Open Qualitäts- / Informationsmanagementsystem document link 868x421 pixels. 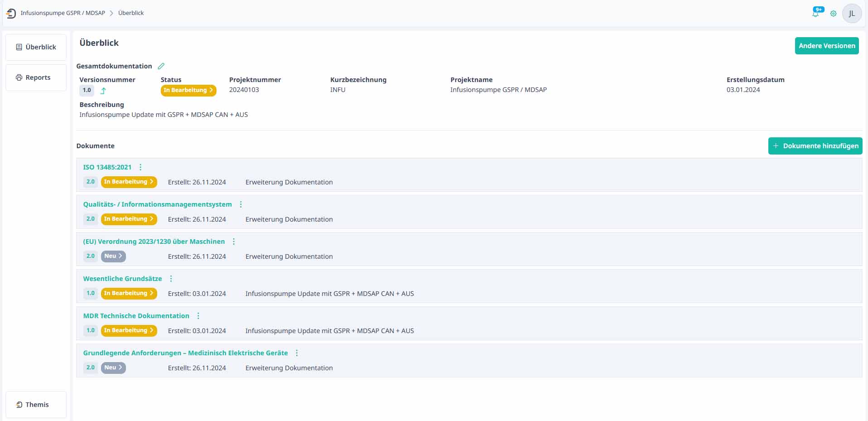(157, 204)
